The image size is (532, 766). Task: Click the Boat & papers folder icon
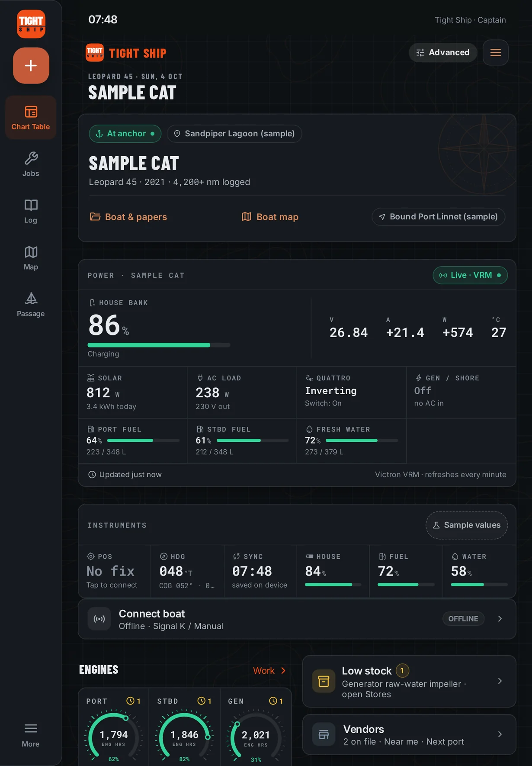(95, 216)
